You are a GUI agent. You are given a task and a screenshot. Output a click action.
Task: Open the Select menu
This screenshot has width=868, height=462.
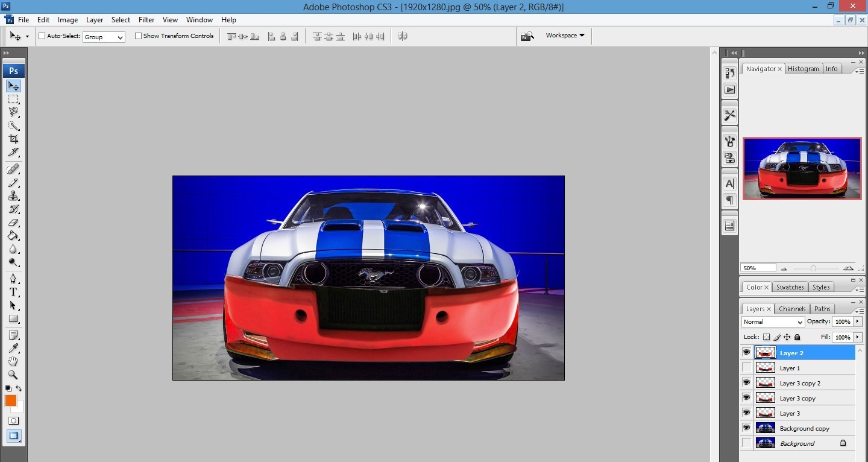pos(121,20)
